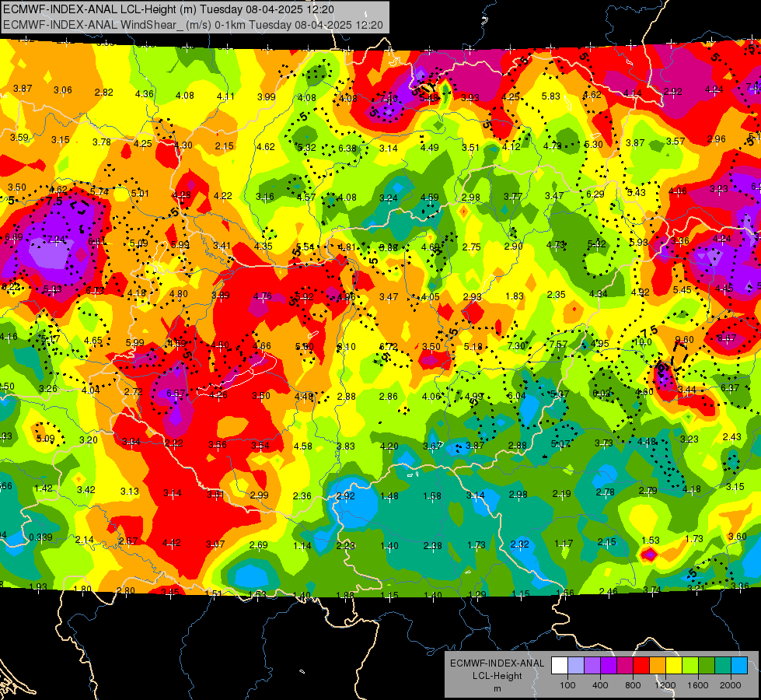
Task: Click the wind shear value "4.65"
Action: 93,341
